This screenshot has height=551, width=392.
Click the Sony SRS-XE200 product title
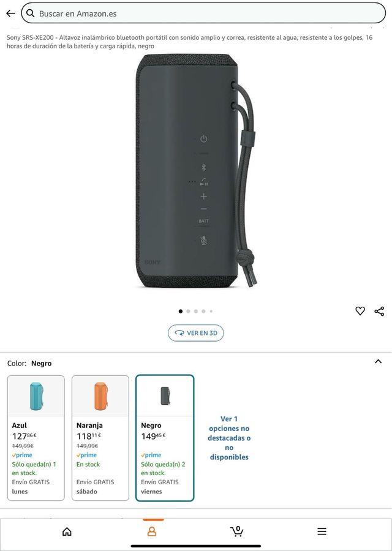coord(189,42)
